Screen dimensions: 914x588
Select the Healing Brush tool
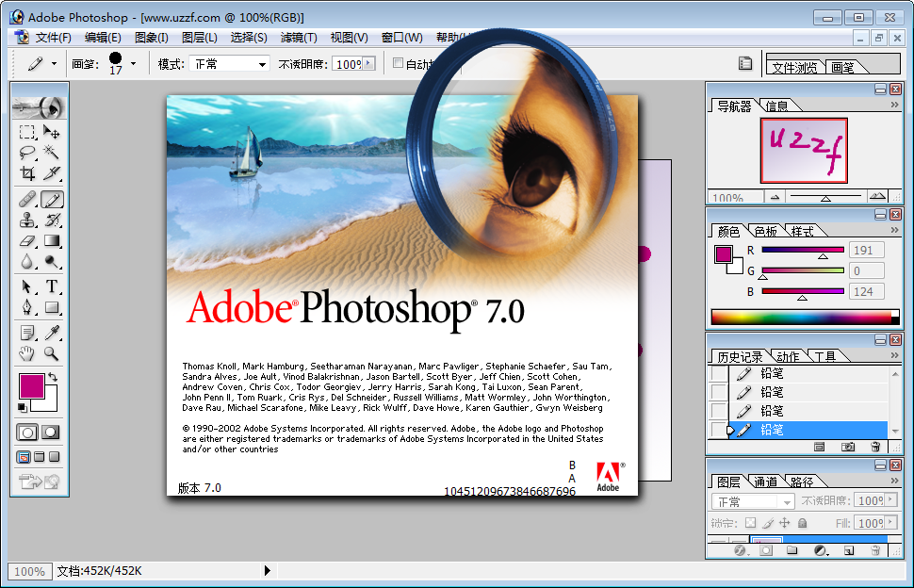tap(26, 200)
